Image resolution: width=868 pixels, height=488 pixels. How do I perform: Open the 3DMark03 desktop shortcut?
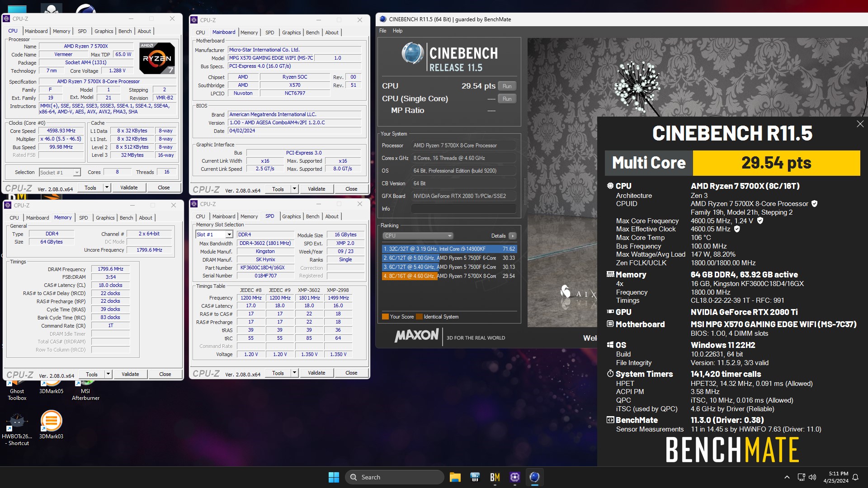tap(51, 425)
